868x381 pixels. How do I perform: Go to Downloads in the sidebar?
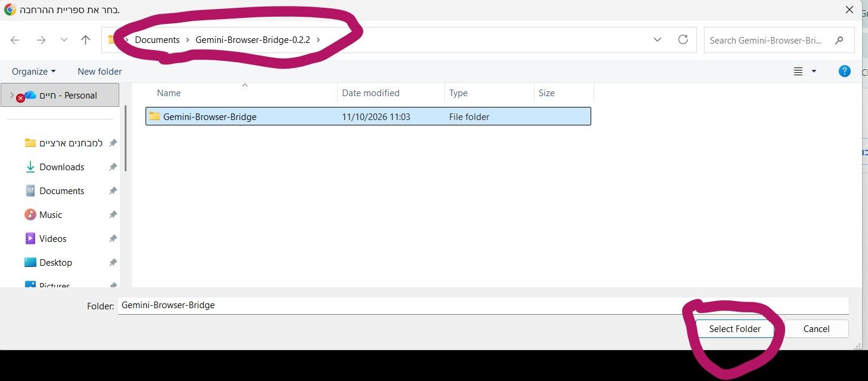[x=61, y=167]
